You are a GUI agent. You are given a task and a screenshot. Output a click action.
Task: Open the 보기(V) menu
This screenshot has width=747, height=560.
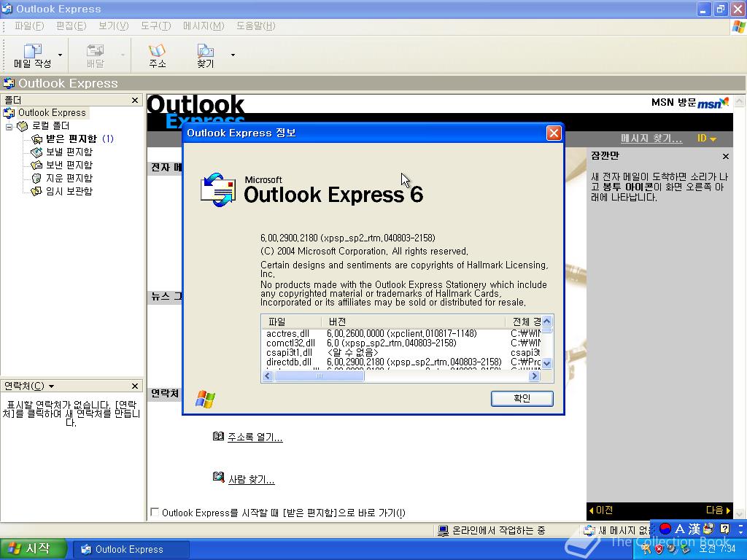(x=113, y=26)
